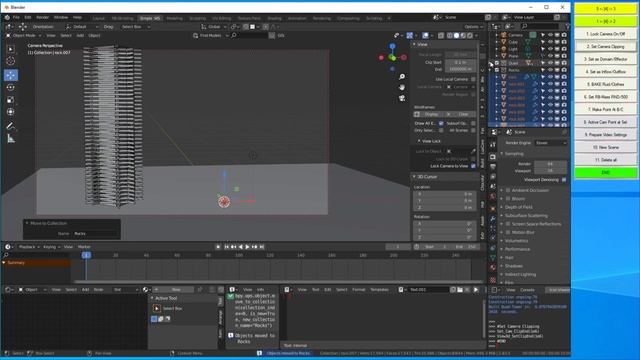The image size is (640, 360).
Task: Toggle the Use Local Camera checkbox
Action: point(473,79)
